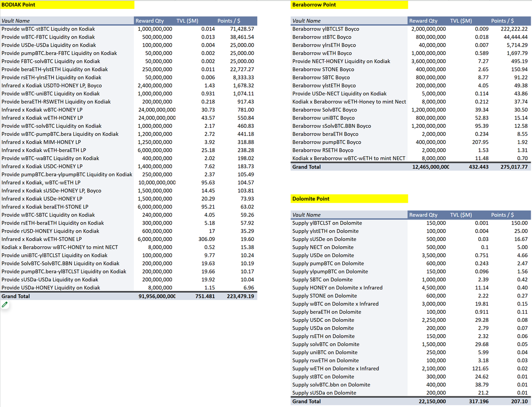Click 'Provide USDa-HONEY Liquidity on Kodiak' row name
This screenshot has width=532, height=407.
click(51, 288)
